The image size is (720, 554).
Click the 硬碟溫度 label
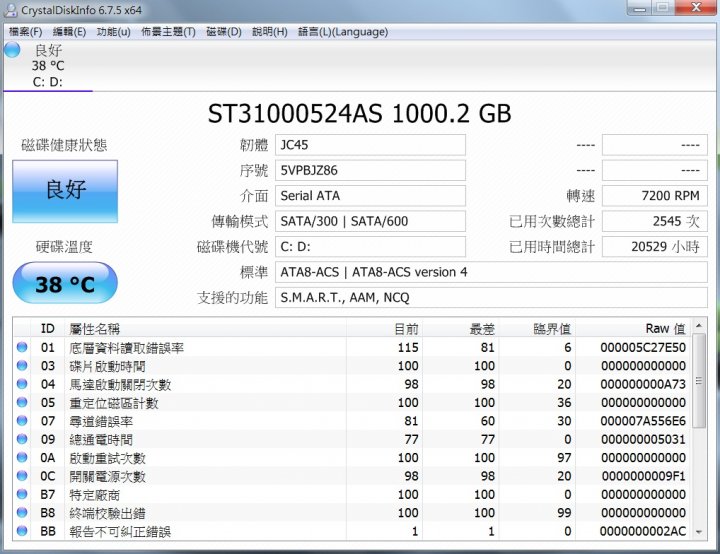coord(64,247)
